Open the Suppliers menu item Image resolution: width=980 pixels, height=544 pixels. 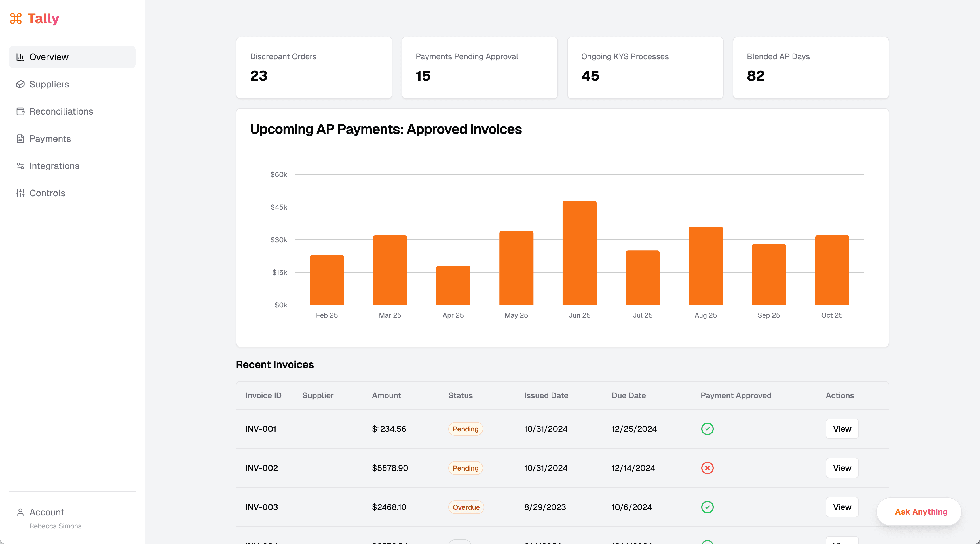click(49, 84)
